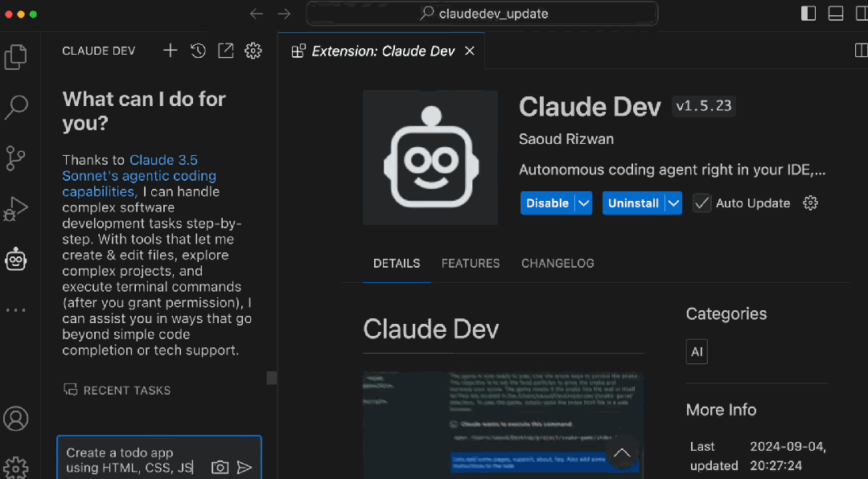Click the Uninstall button
This screenshot has height=479, width=868.
[633, 203]
